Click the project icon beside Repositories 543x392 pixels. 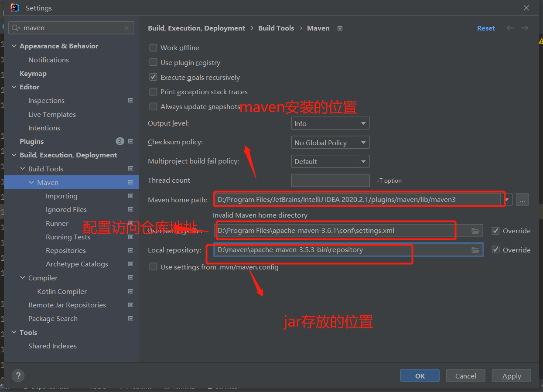pos(130,250)
